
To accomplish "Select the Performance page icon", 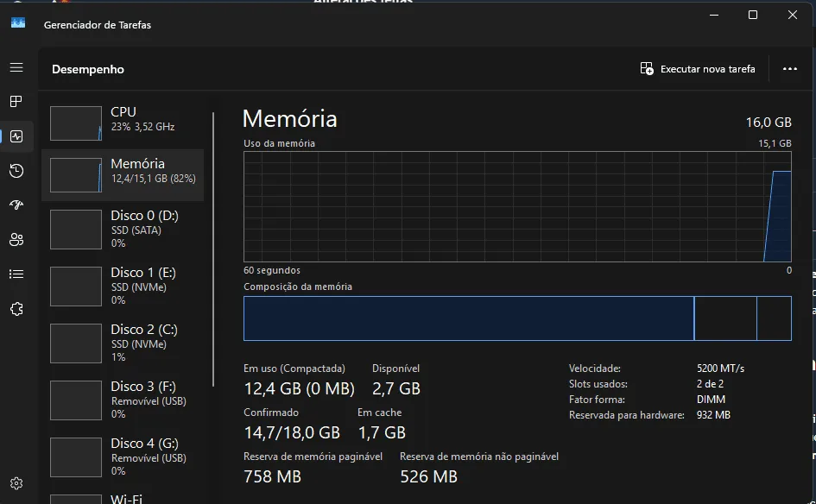I will [16, 136].
